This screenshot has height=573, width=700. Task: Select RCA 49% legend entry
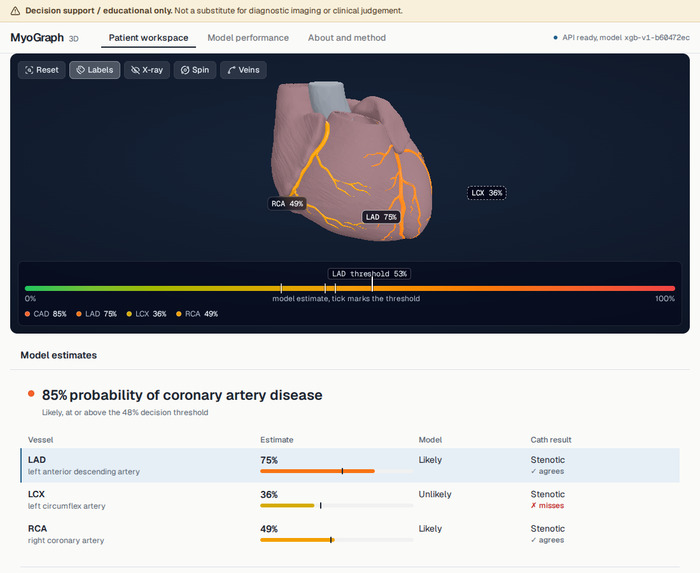coord(197,314)
